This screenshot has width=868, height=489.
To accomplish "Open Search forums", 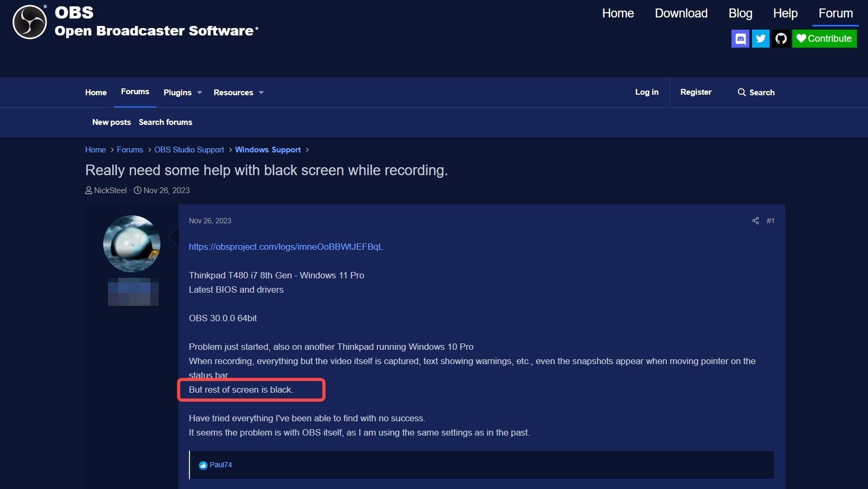I will tap(166, 122).
